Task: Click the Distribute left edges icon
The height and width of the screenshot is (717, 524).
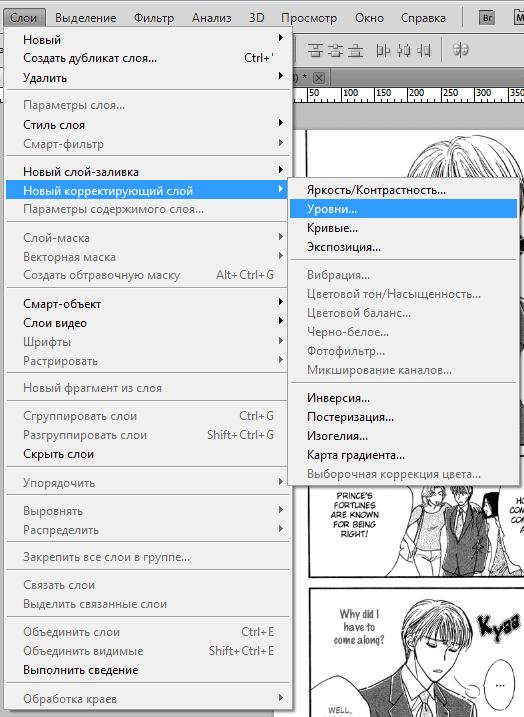Action: 383,50
